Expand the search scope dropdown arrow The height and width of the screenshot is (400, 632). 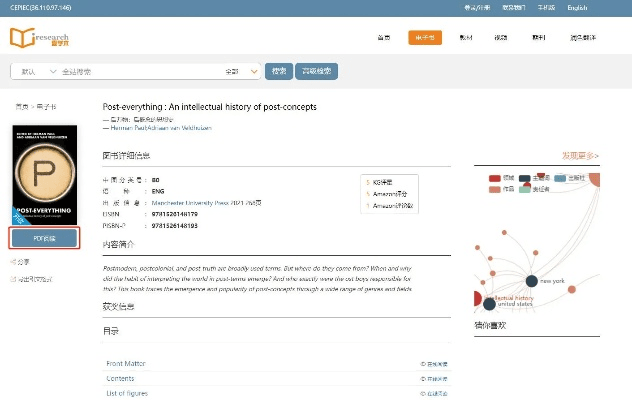[252, 71]
